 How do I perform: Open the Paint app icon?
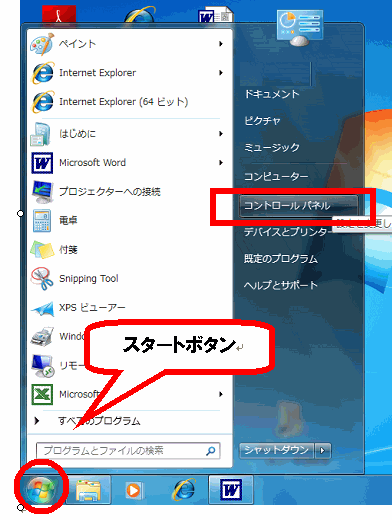tap(42, 44)
